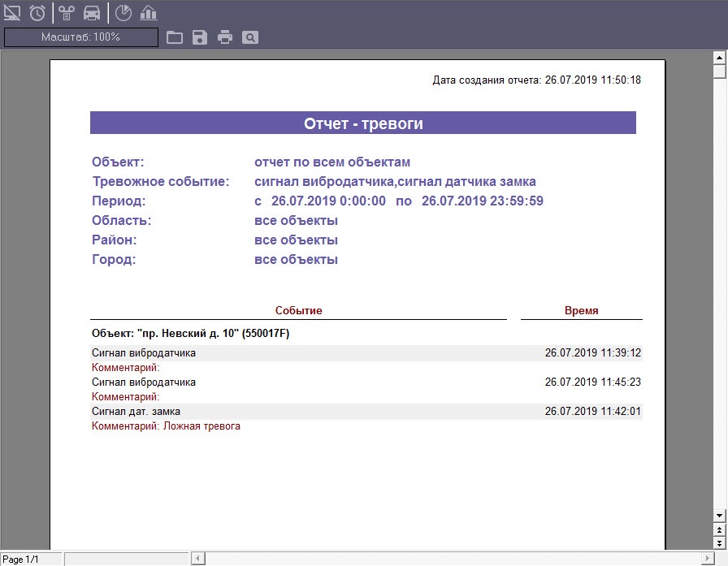The height and width of the screenshot is (566, 728).
Task: Click the Масштаб: 100% zoom field
Action: [x=81, y=37]
